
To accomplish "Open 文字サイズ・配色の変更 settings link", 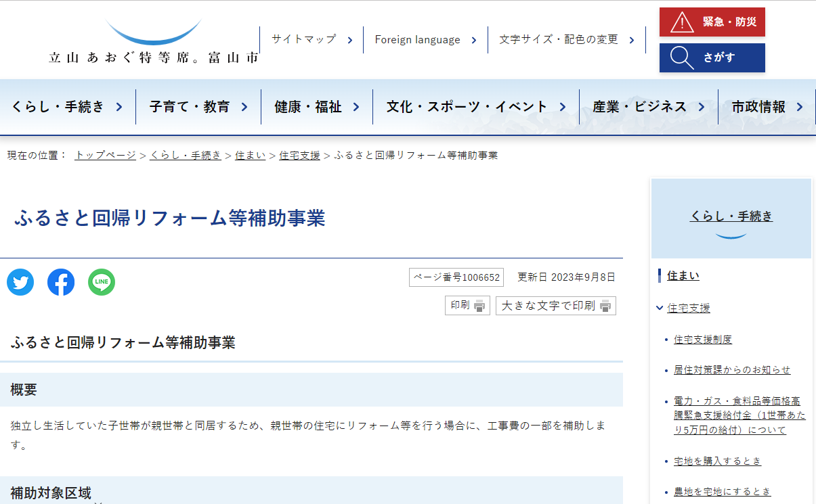I will tap(559, 40).
